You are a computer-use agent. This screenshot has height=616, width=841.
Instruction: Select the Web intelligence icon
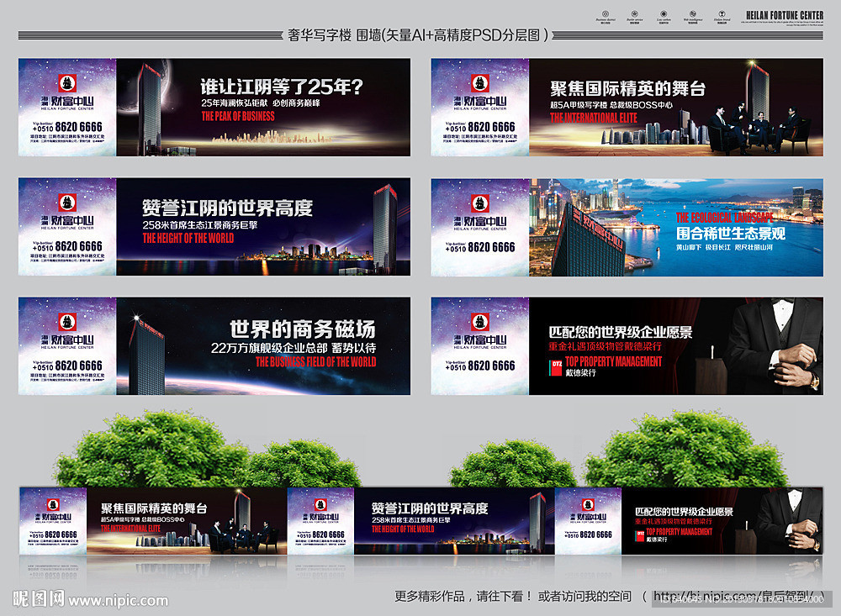(x=691, y=13)
